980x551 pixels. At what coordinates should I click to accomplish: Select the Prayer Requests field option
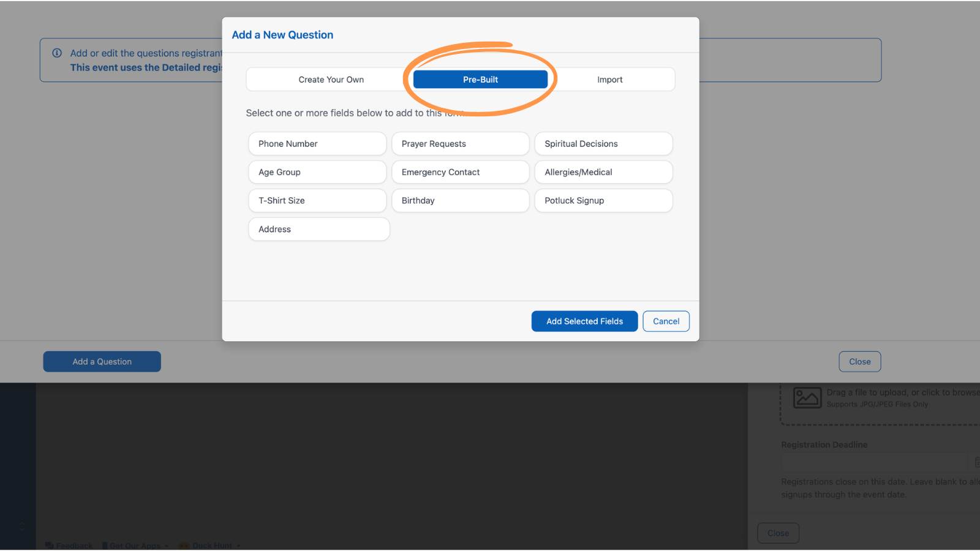point(461,144)
